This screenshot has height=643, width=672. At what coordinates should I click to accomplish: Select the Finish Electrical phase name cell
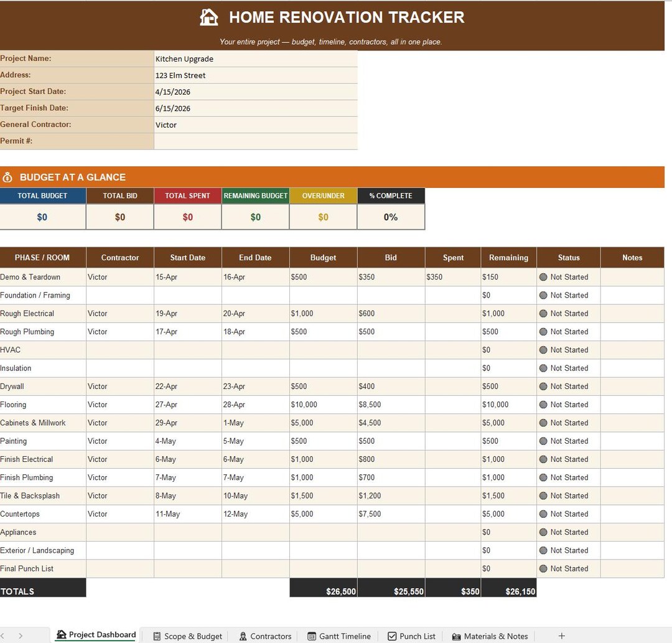point(42,459)
